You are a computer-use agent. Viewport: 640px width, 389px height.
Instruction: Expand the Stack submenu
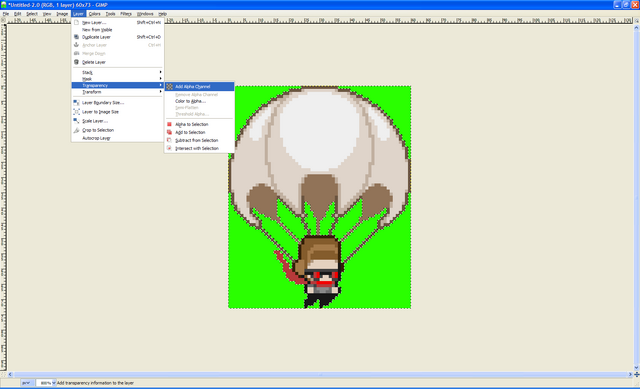(x=118, y=72)
